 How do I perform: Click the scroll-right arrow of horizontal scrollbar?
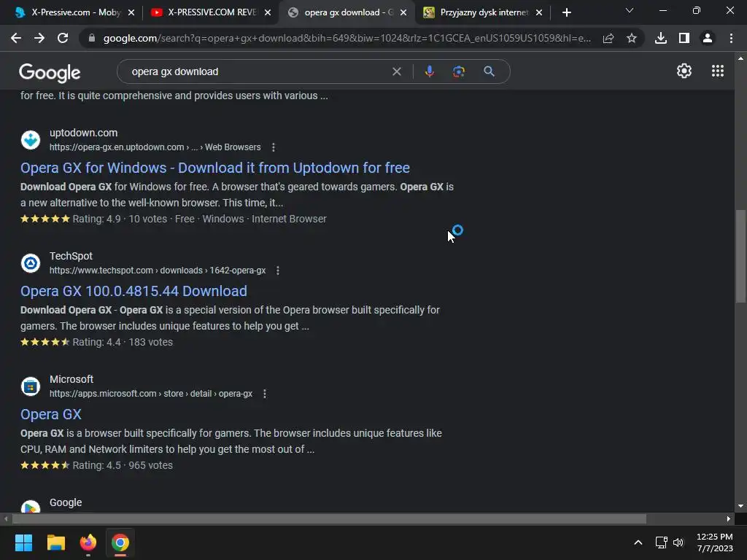pyautogui.click(x=729, y=518)
